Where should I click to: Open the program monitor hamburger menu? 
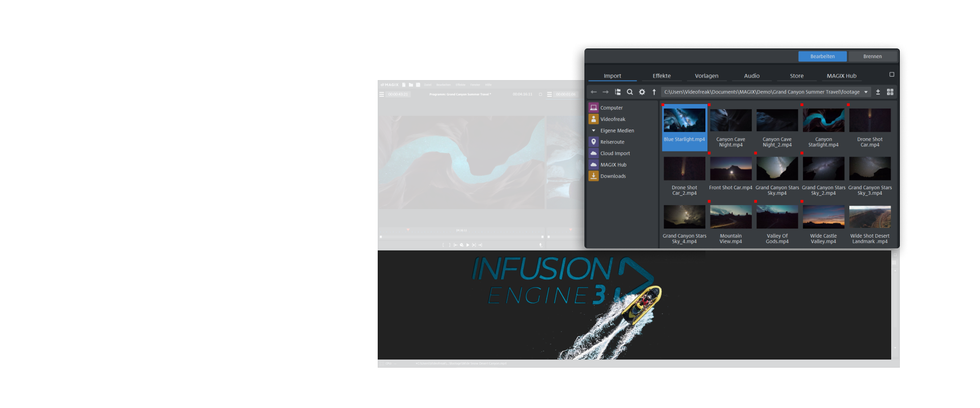(381, 94)
